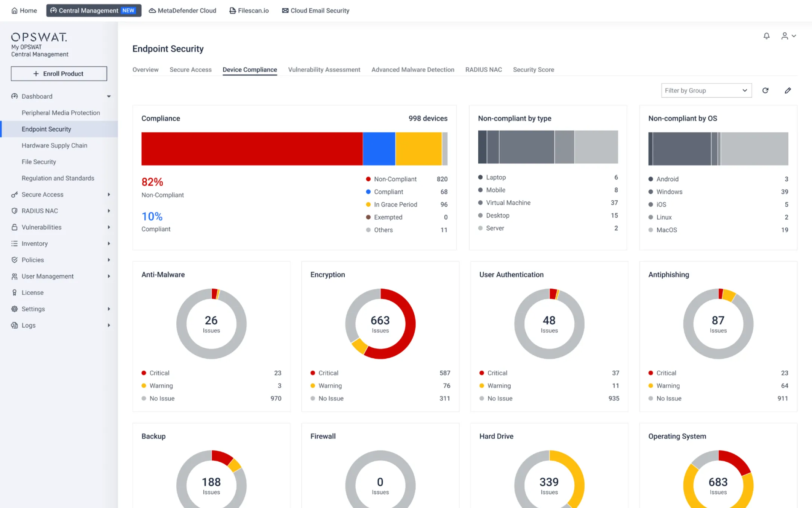Open the Filter by Group dropdown
This screenshot has width=812, height=508.
pyautogui.click(x=706, y=90)
